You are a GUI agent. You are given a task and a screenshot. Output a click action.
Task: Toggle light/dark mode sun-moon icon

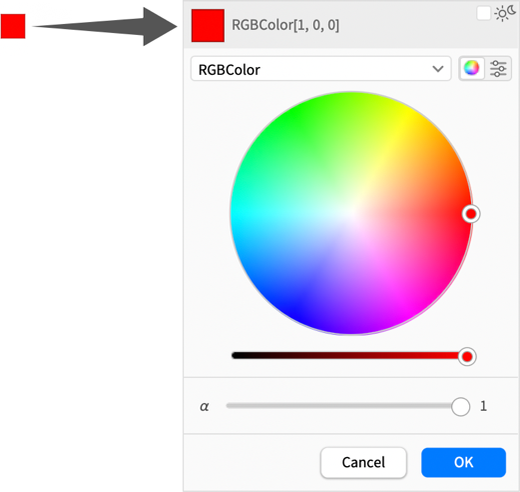coord(505,13)
